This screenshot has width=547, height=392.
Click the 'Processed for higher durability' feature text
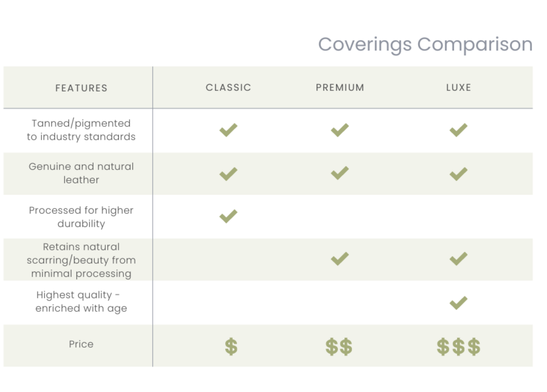81,217
